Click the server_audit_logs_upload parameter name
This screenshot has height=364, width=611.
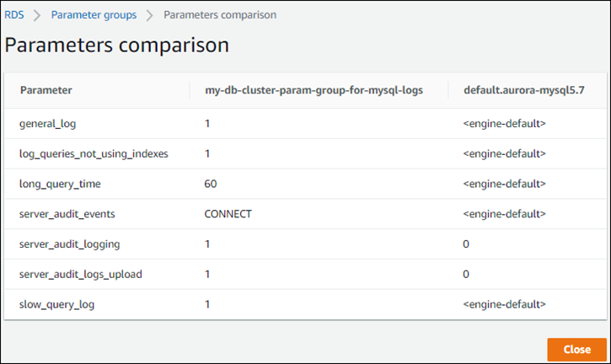78,274
